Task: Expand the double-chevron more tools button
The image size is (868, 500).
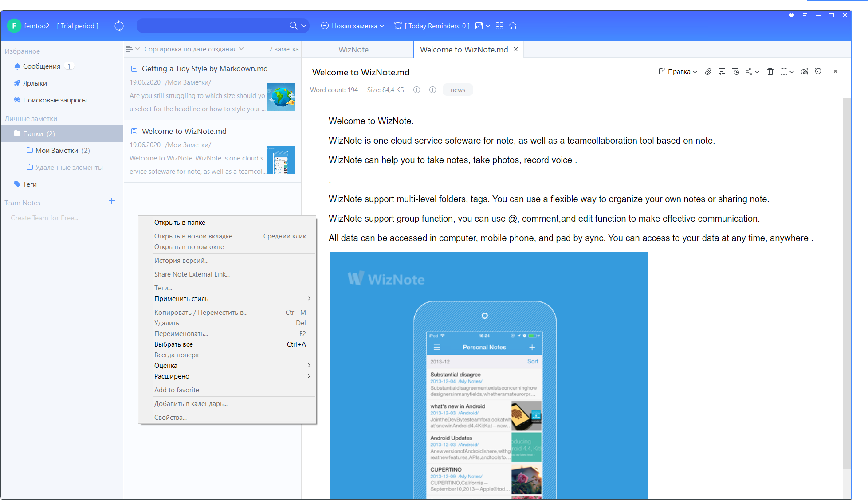Action: click(836, 71)
